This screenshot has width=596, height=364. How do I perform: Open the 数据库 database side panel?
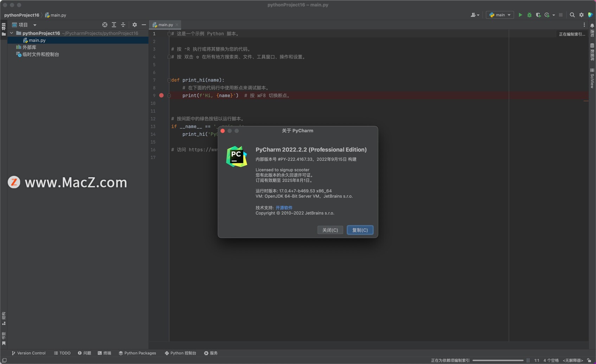tap(592, 52)
